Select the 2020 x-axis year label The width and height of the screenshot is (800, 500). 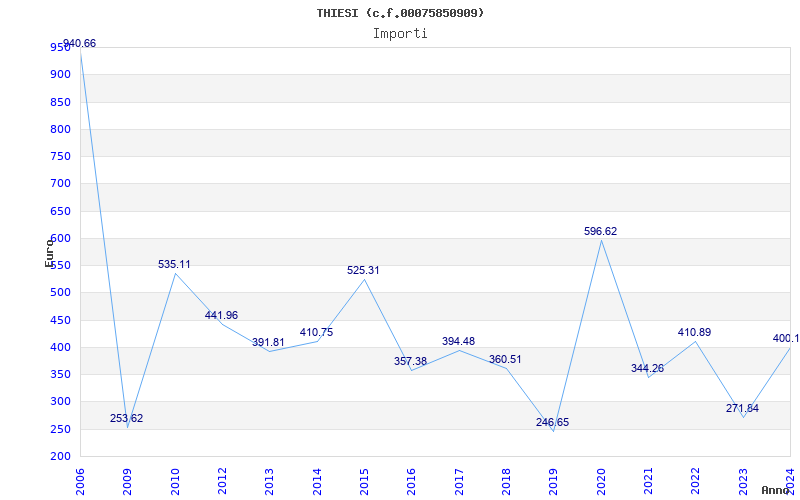tap(601, 481)
